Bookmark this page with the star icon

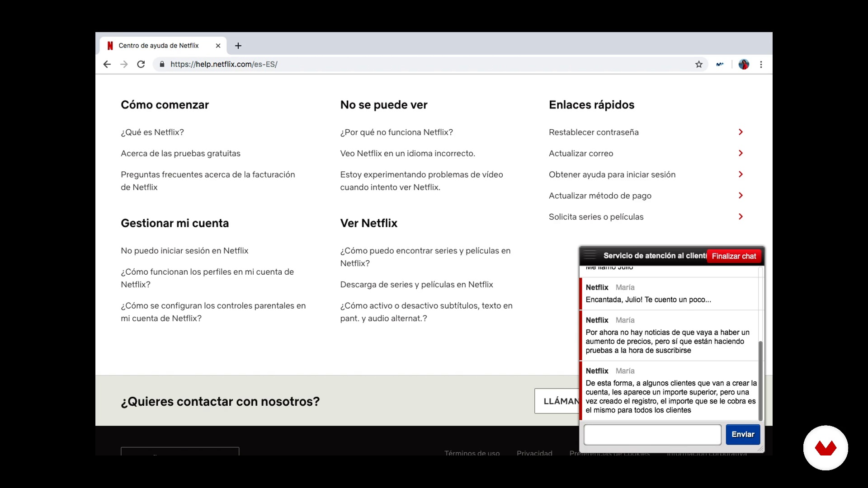click(x=699, y=64)
